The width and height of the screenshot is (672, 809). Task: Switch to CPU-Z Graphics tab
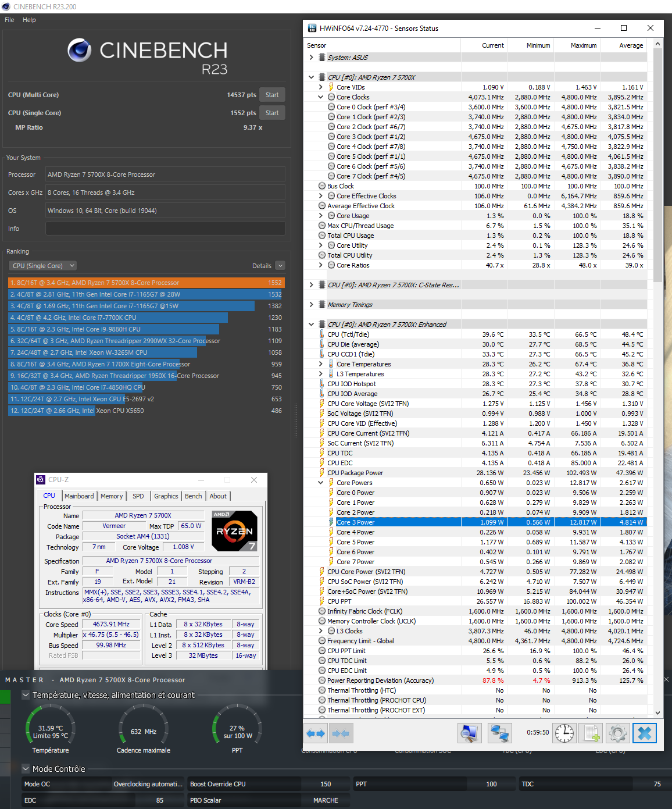pyautogui.click(x=166, y=496)
